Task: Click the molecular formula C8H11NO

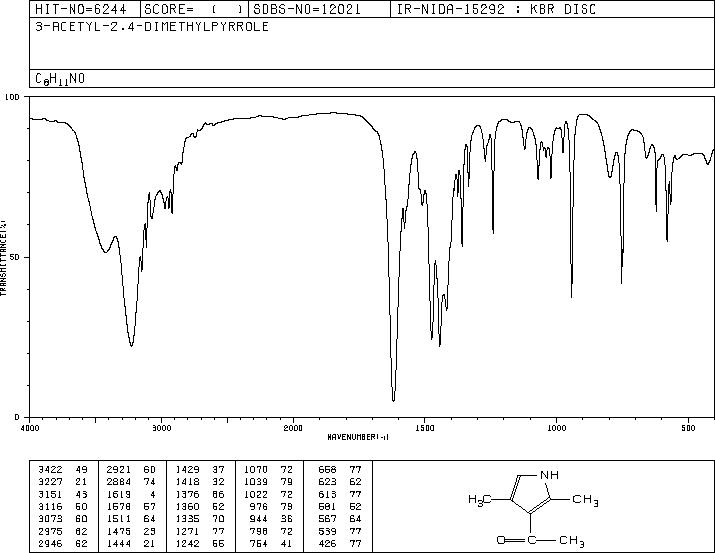Action: (x=60, y=79)
